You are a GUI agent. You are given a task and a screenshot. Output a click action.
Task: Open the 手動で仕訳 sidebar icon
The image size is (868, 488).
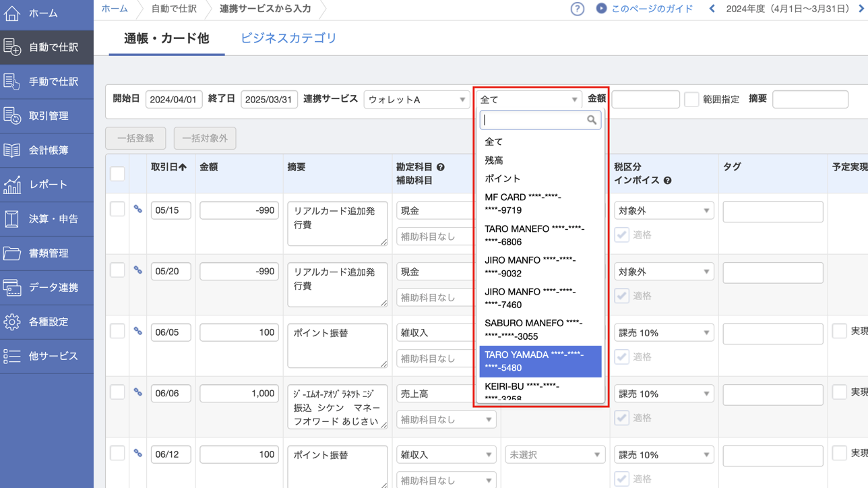[12, 82]
